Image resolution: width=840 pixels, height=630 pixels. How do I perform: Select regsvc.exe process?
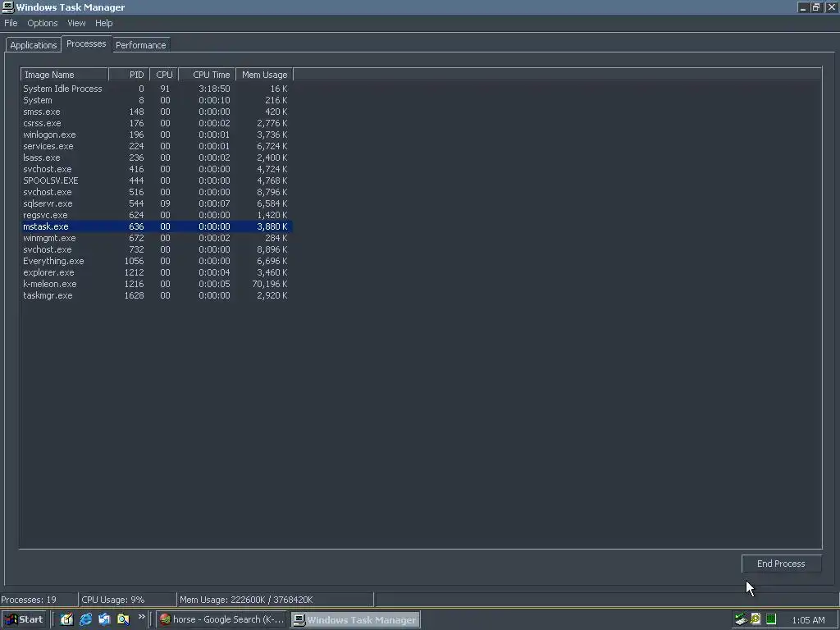[157, 216]
